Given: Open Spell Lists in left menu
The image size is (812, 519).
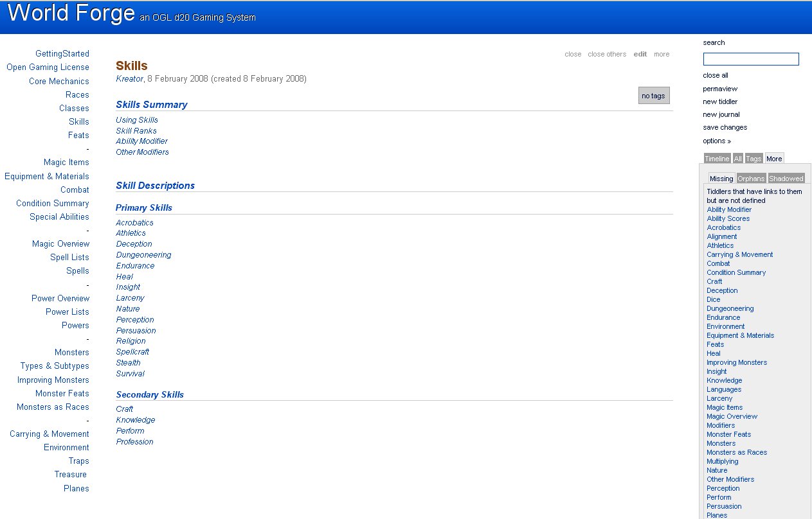Looking at the screenshot, I should 69,258.
